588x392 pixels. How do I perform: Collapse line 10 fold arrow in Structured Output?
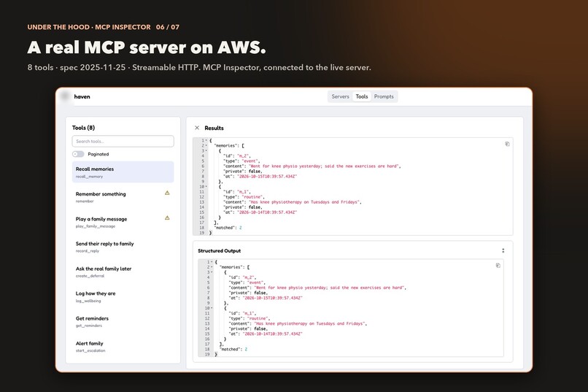click(x=212, y=308)
